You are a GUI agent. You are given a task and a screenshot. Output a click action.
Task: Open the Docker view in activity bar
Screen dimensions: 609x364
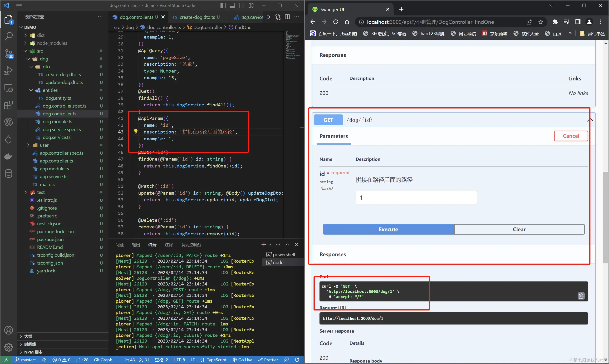(9, 156)
